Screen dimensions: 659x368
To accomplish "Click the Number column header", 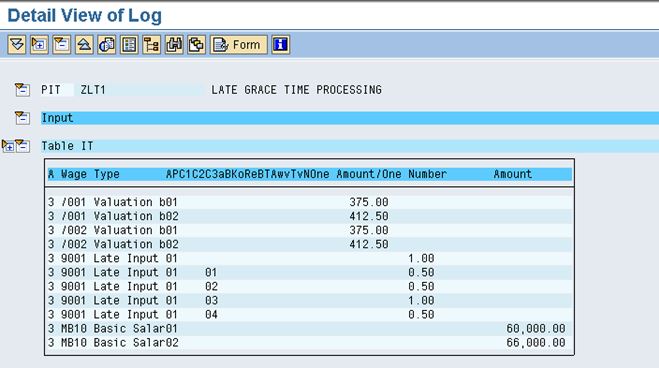I will [427, 174].
